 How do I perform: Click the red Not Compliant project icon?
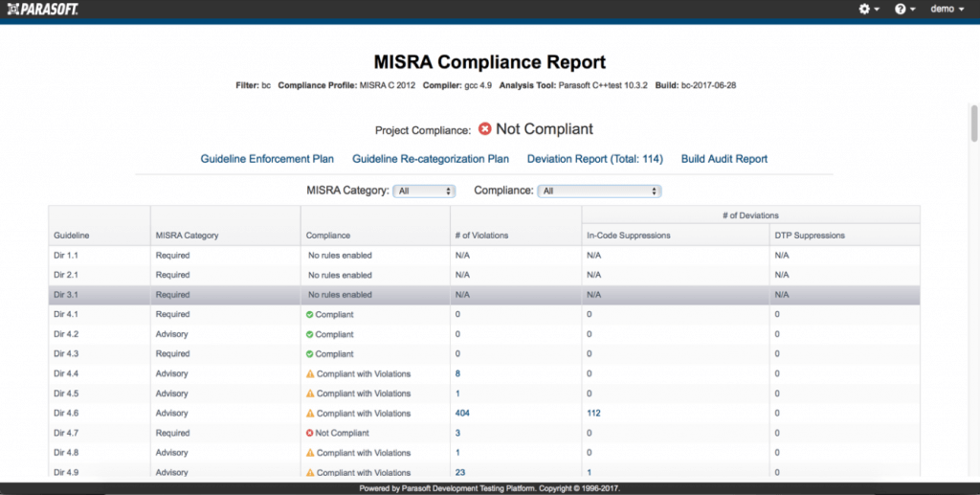click(485, 129)
